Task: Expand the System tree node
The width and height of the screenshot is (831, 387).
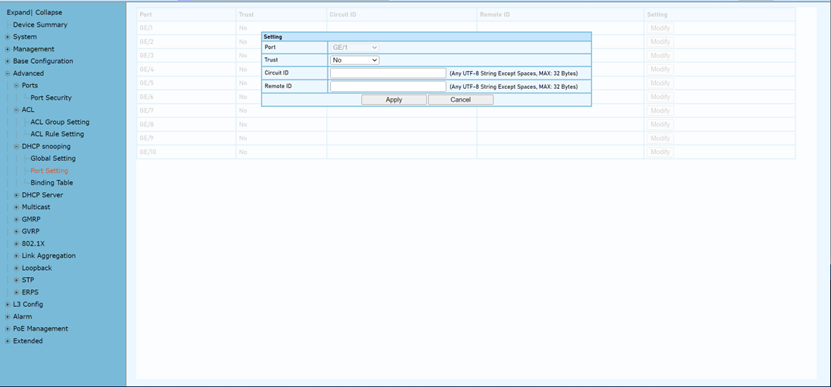Action: [x=7, y=37]
